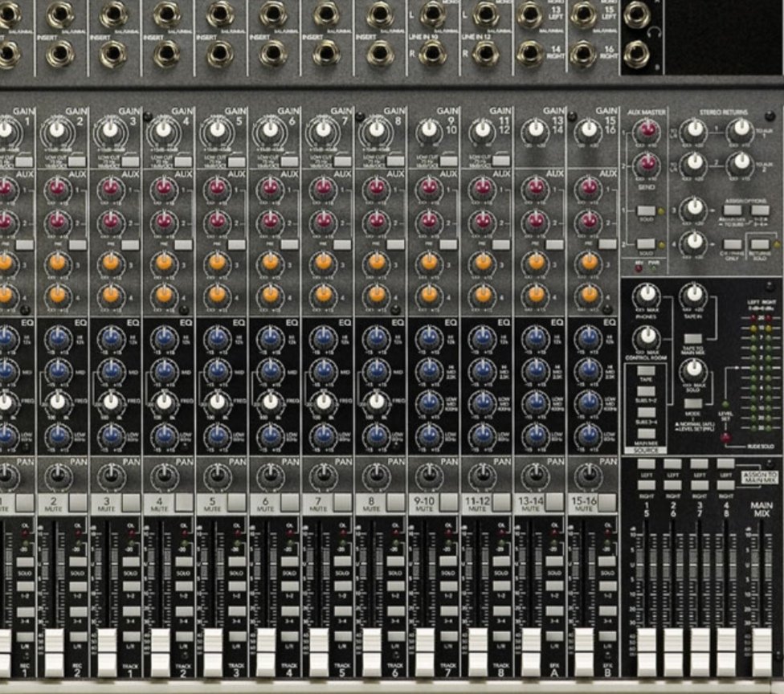Viewport: 784px width, 694px height.
Task: Select SUBS 3-4 as monitor source
Action: tap(646, 413)
